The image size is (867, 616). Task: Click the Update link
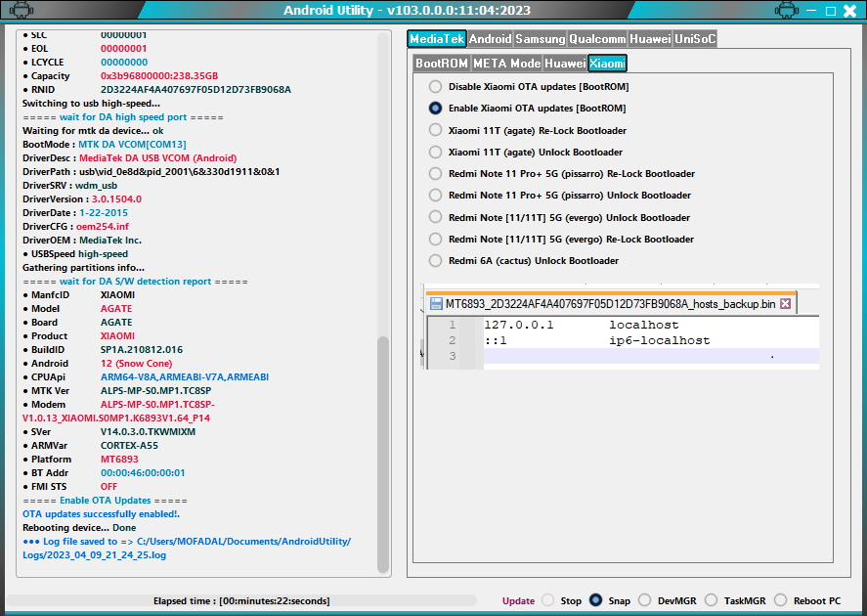pos(519,601)
